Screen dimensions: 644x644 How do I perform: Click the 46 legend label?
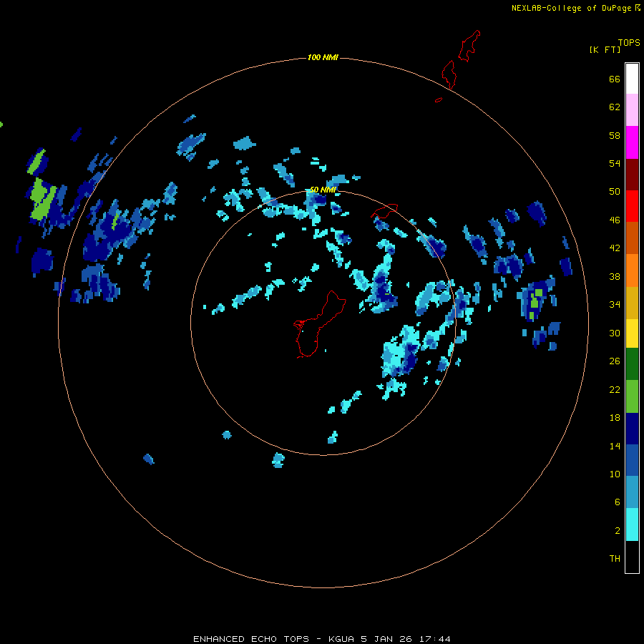[615, 220]
